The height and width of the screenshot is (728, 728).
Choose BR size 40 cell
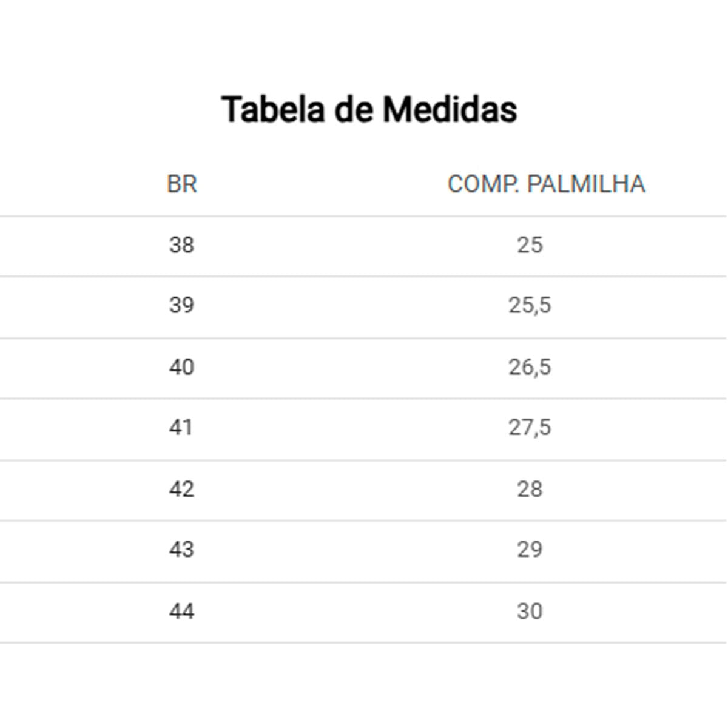coord(181,367)
